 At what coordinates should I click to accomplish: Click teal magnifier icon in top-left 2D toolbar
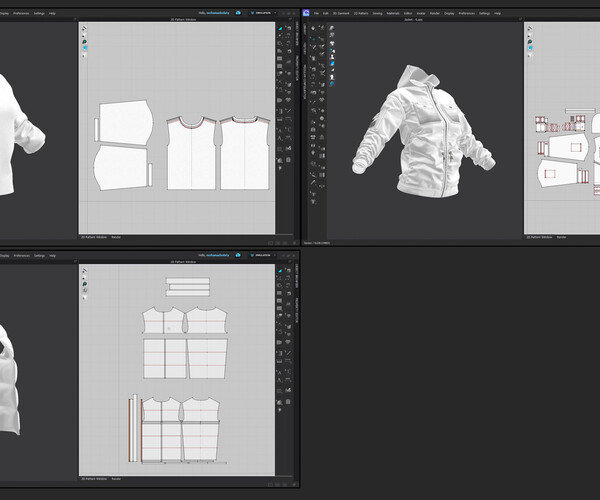85,41
